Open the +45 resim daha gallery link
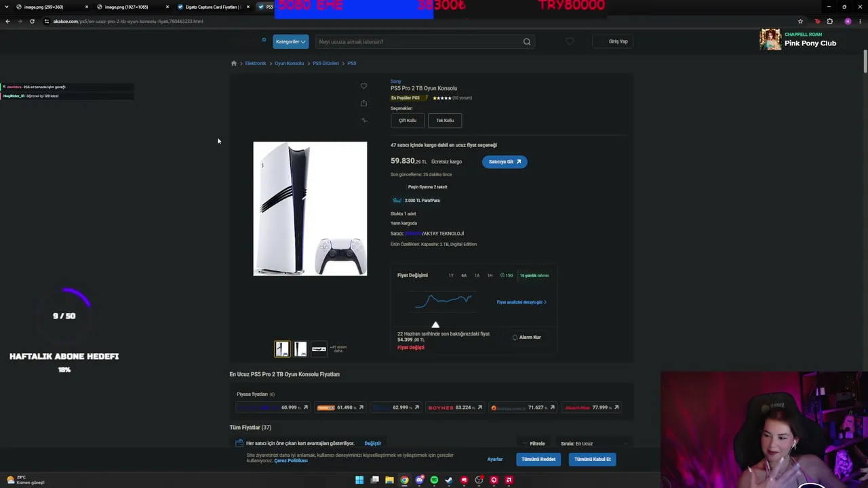868x488 pixels. [338, 348]
